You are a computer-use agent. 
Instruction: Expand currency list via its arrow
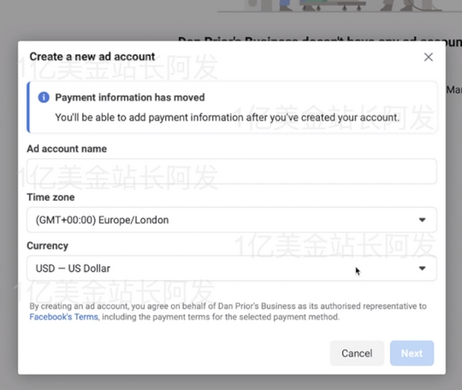(x=422, y=268)
